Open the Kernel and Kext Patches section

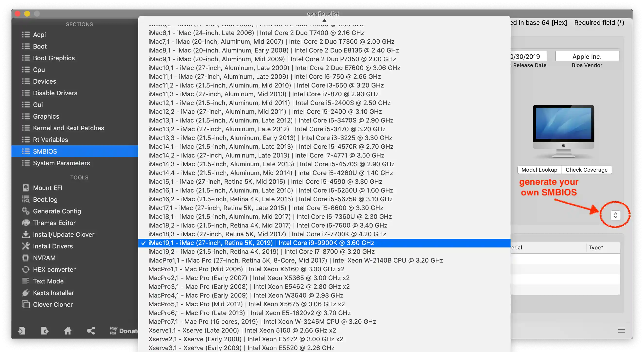(68, 128)
